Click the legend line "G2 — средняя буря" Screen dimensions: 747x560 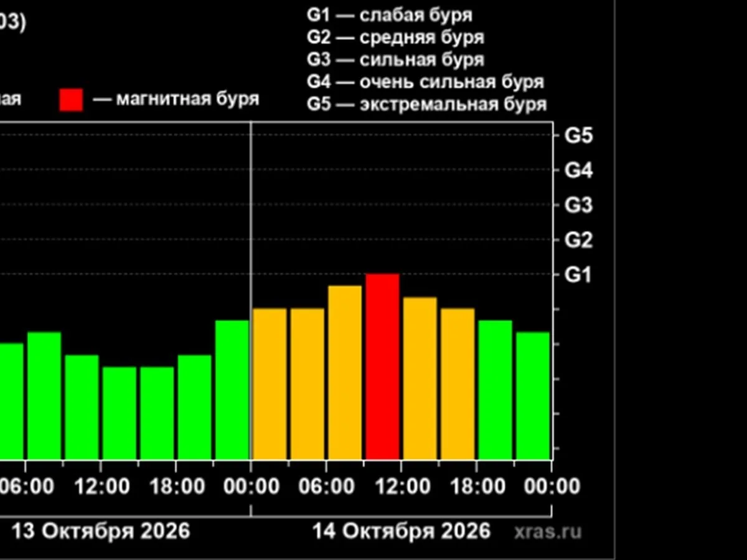point(395,37)
